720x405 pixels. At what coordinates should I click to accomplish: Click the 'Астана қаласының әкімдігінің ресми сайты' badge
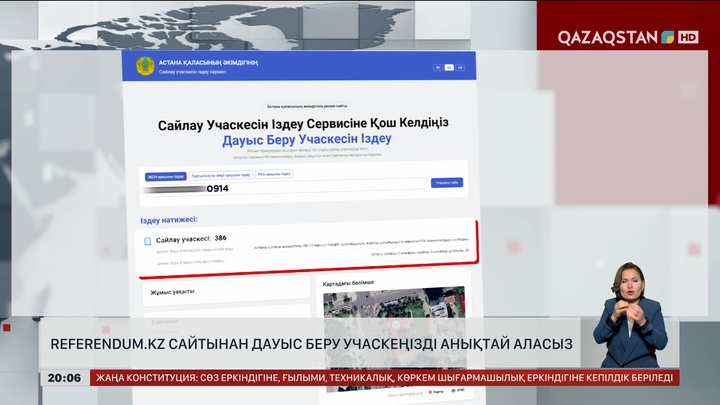307,106
